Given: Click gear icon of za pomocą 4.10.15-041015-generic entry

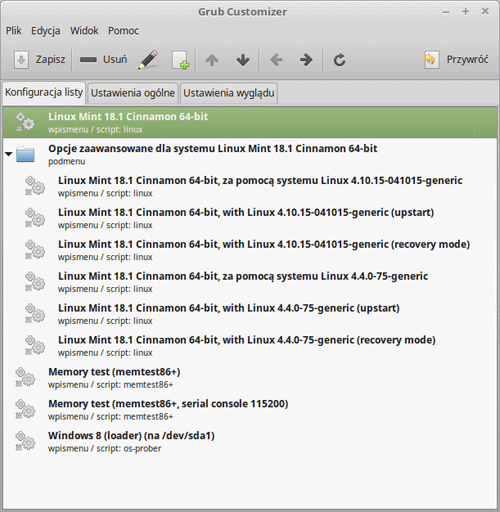Looking at the screenshot, I should click(x=35, y=186).
